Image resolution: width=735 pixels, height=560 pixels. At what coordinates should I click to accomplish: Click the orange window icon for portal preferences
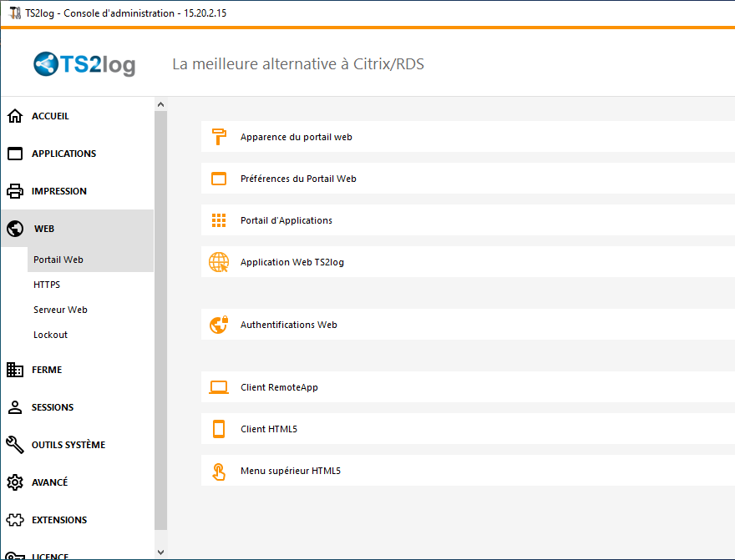pyautogui.click(x=219, y=179)
